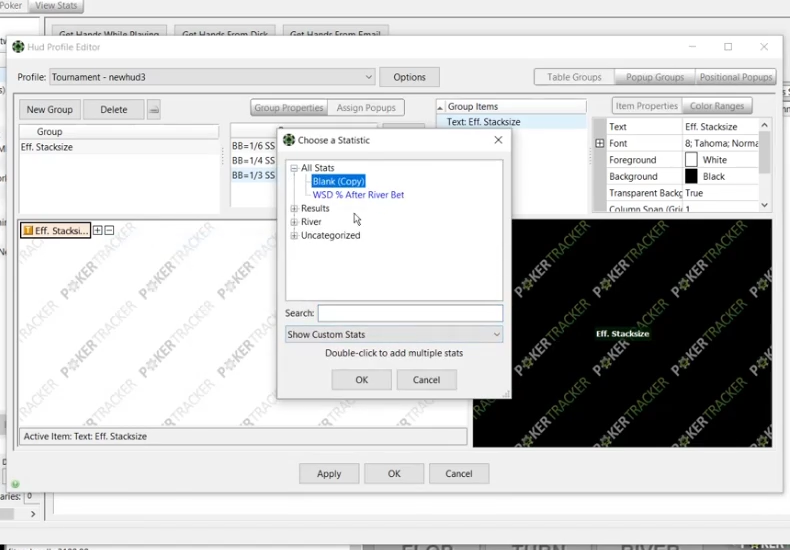The width and height of the screenshot is (790, 550).
Task: Close the Choose a Statistic dialog
Action: (x=498, y=140)
